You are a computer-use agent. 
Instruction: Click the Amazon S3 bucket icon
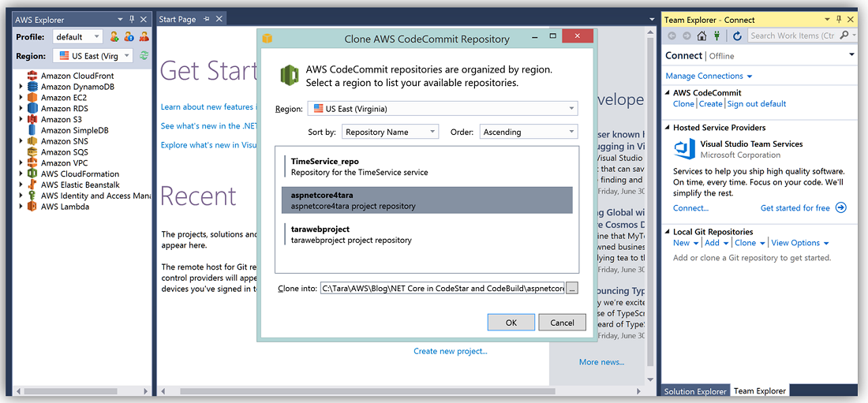pyautogui.click(x=32, y=120)
